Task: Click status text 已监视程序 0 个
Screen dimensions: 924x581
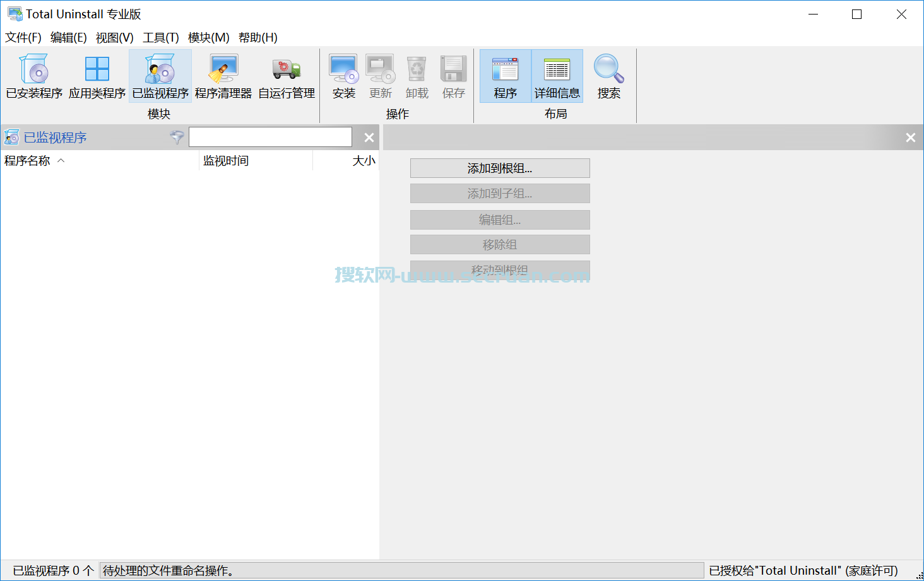Action: pyautogui.click(x=53, y=571)
